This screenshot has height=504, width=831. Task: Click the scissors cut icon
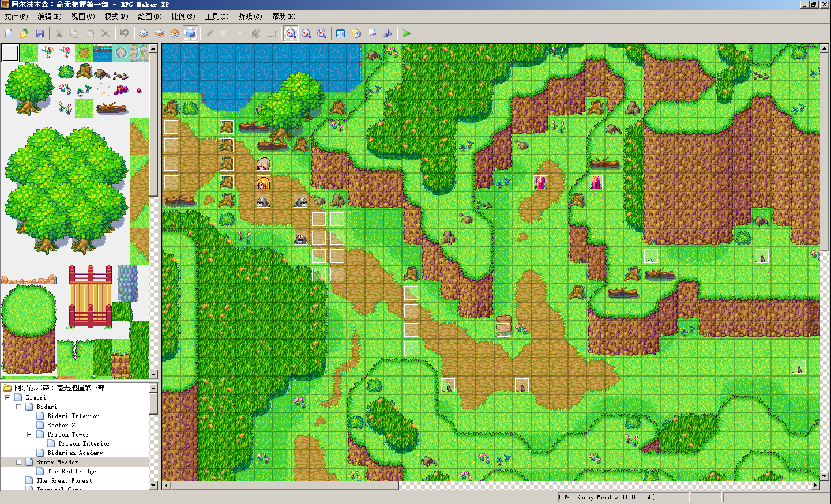(59, 33)
